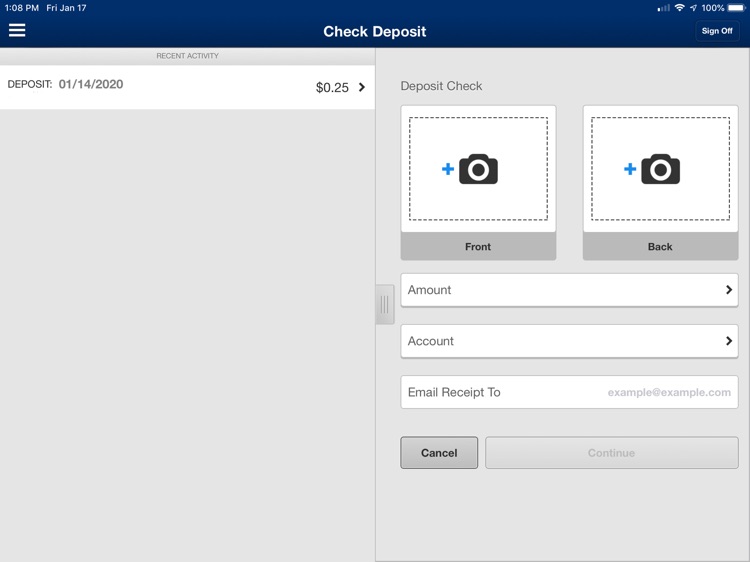Click the Recent Activity header

188,56
